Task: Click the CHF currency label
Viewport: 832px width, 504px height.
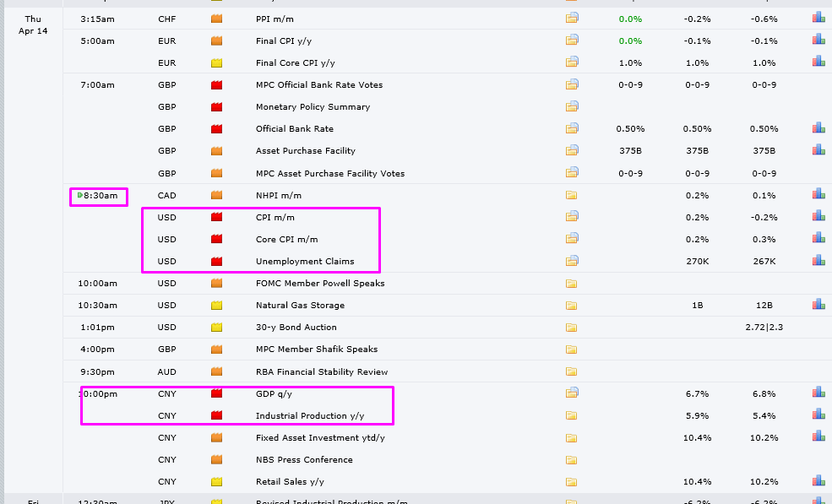Action: [x=166, y=19]
